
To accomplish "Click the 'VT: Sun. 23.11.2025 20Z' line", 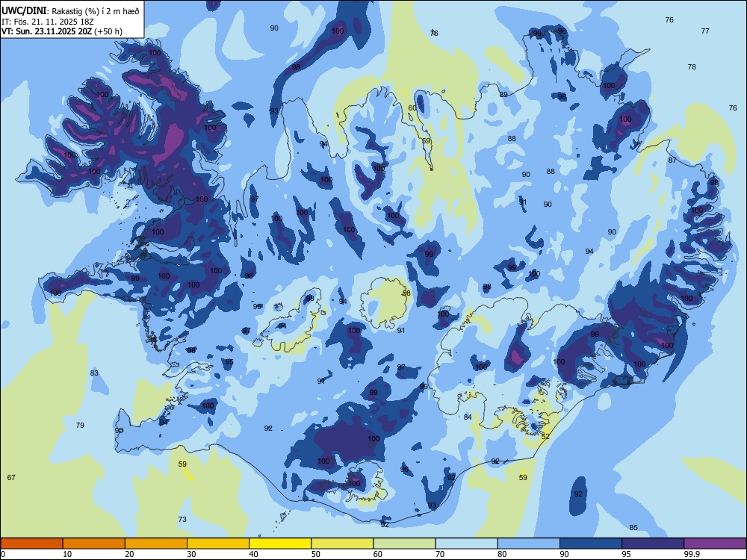I will point(46,31).
